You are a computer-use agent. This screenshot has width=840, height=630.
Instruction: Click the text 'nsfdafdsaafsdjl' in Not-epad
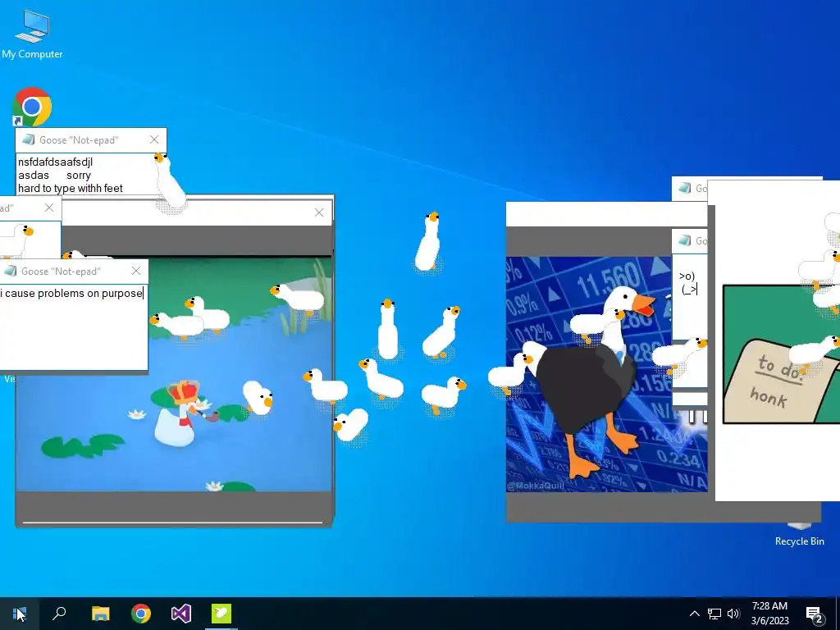55,162
